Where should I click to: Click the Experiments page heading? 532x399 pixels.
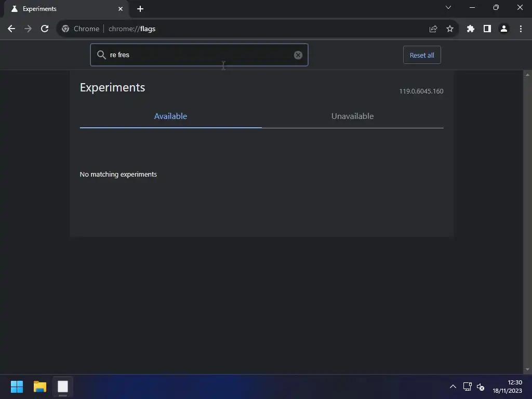click(x=112, y=87)
